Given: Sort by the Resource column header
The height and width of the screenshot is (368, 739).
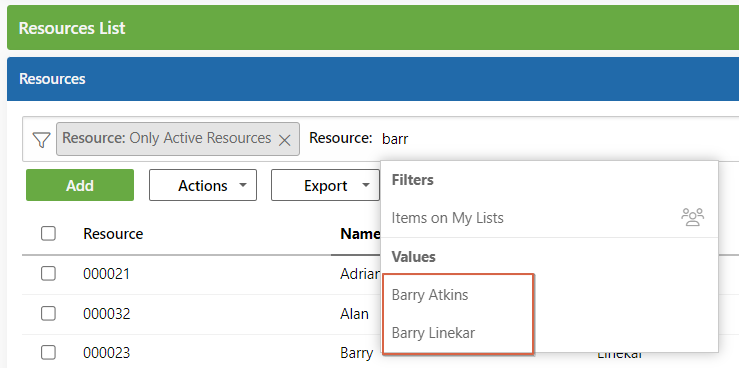Looking at the screenshot, I should pos(113,234).
